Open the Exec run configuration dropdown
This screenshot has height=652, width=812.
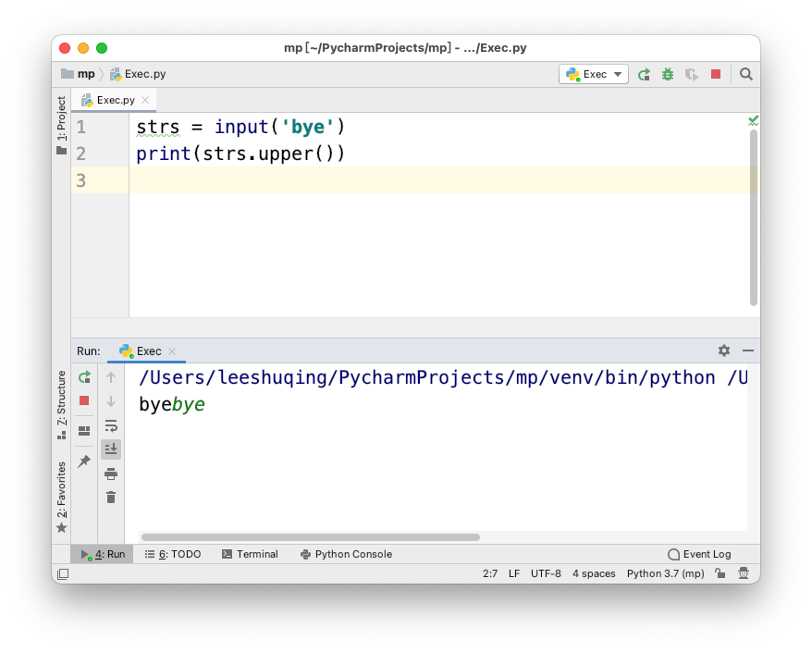593,74
